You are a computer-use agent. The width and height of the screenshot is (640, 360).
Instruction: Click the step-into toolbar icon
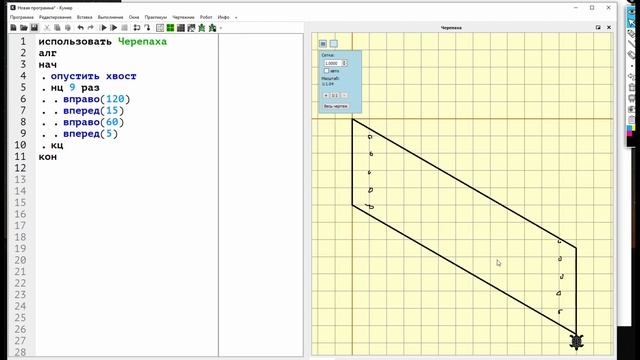point(137,28)
